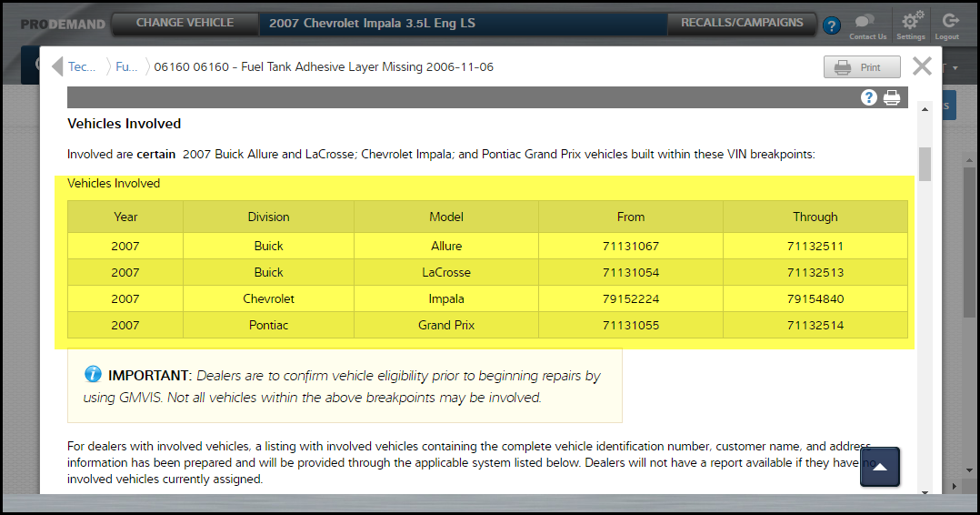Go to the 'Tec...' breadcrumb link
Screen dimensions: 980x515
[82, 67]
